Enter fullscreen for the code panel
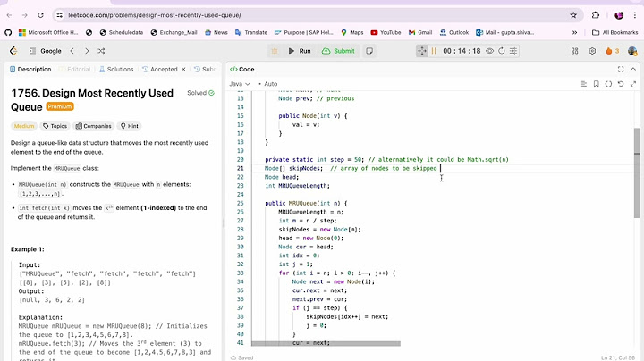This screenshot has height=361, width=644. tap(621, 70)
